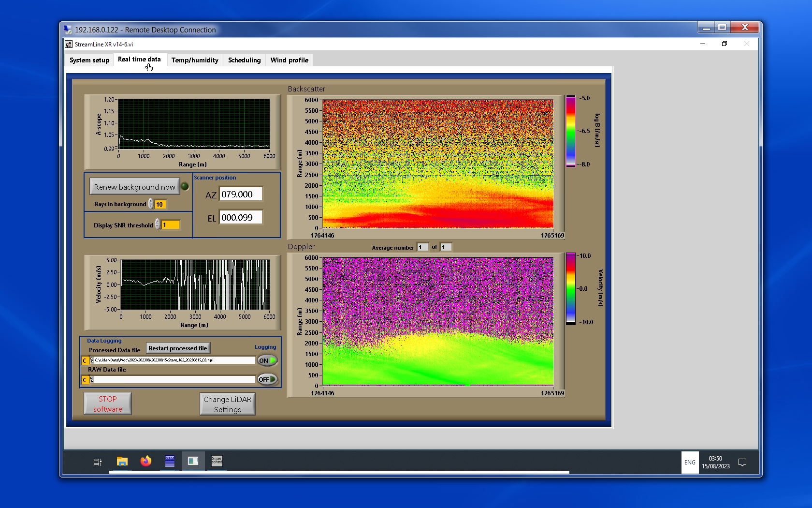
Task: Click the Renew background LED indicator
Action: click(185, 187)
